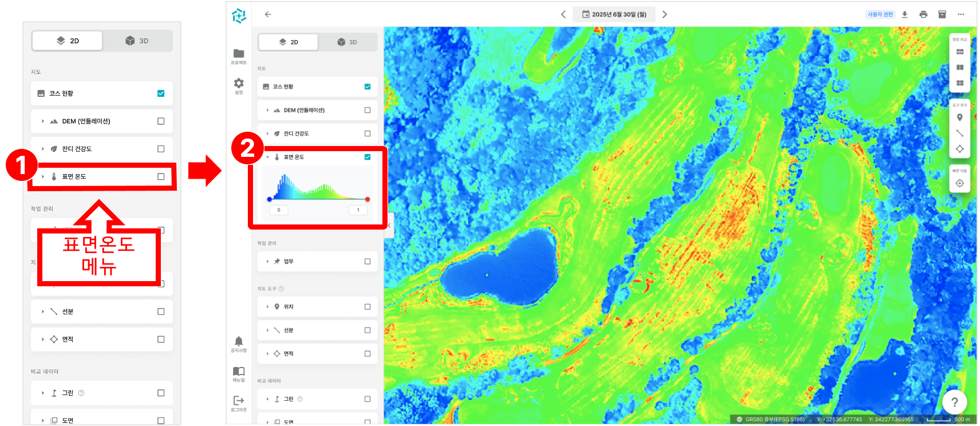Click the red maximum handle of temperature slider
The image size is (980, 426).
pyautogui.click(x=367, y=199)
